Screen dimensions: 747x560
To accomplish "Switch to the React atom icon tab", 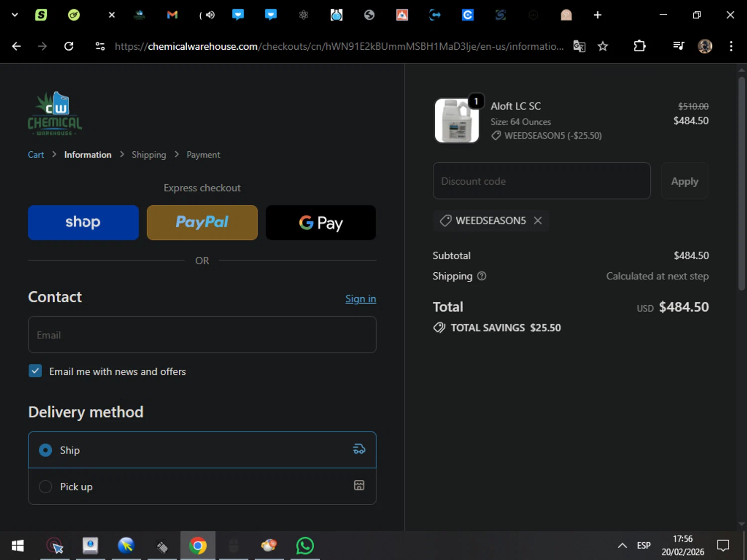I will pyautogui.click(x=303, y=15).
